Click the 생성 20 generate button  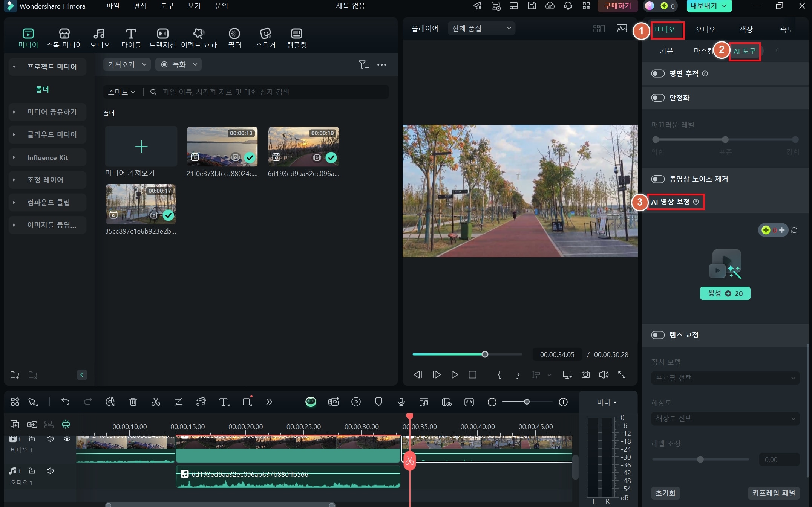coord(725,293)
